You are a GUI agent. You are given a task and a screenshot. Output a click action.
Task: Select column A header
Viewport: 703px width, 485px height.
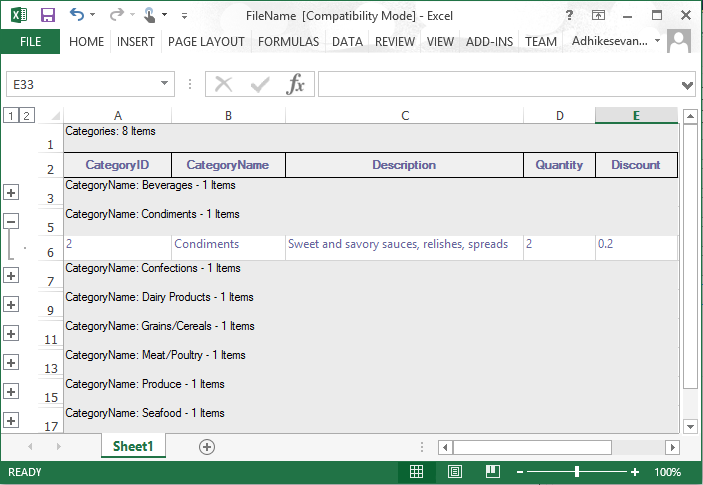117,116
